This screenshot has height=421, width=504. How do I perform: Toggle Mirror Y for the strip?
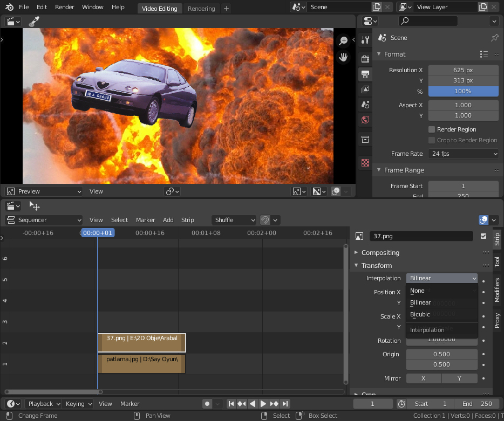click(x=460, y=378)
